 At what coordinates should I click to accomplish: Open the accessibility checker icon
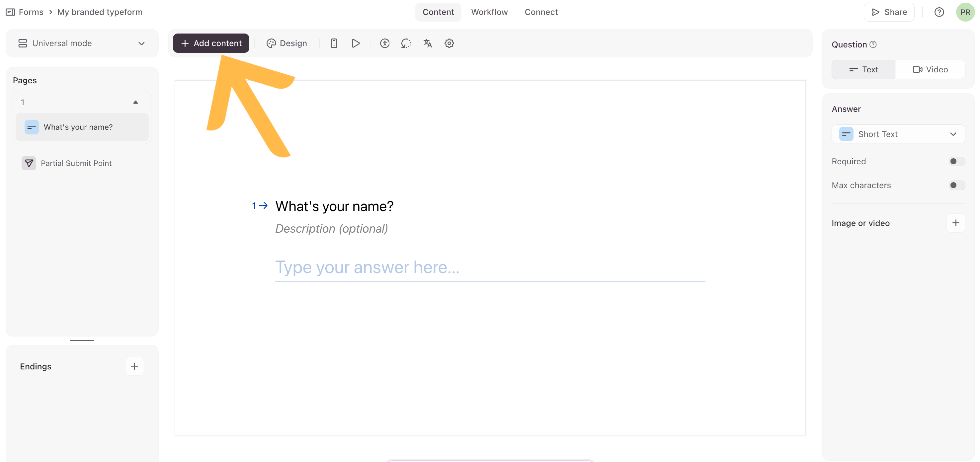point(384,43)
